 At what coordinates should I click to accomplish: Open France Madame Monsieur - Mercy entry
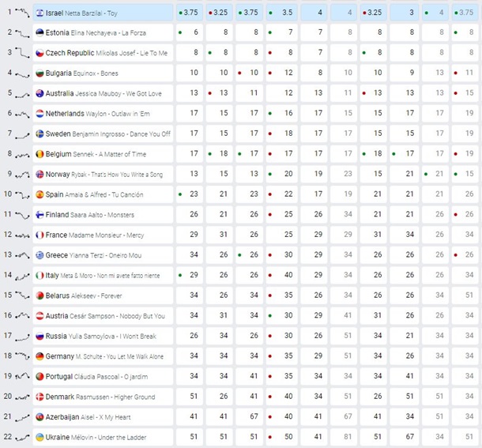coord(95,235)
